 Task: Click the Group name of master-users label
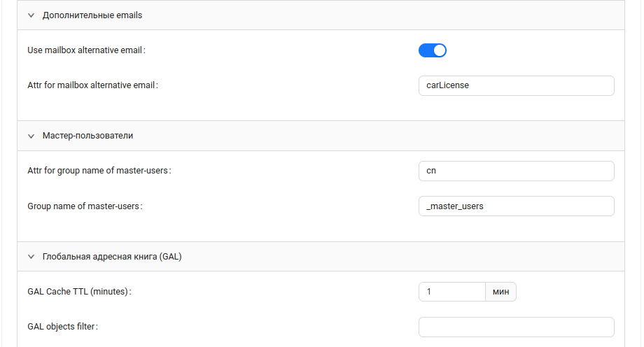click(x=84, y=206)
